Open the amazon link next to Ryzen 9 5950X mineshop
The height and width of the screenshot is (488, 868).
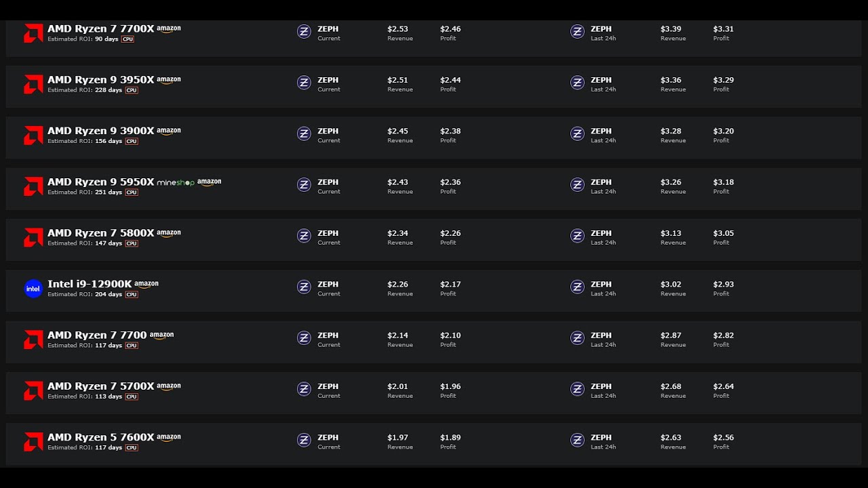point(209,182)
